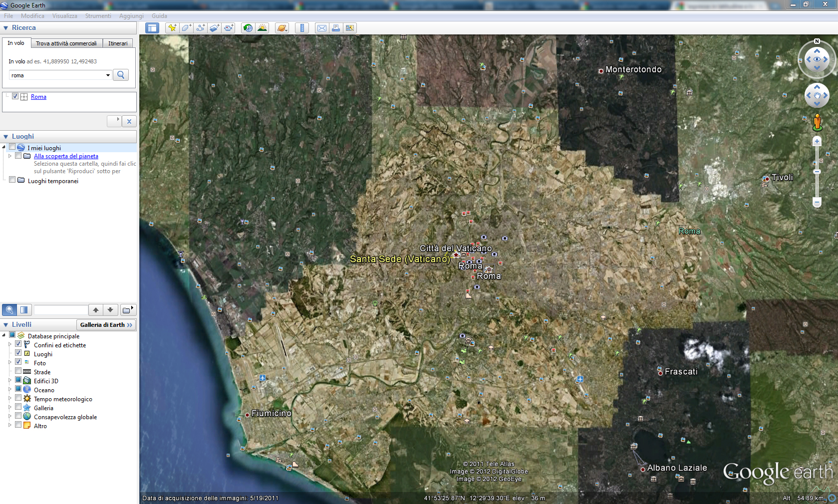The image size is (838, 504).
Task: Open the ruler measurement tool
Action: (302, 28)
